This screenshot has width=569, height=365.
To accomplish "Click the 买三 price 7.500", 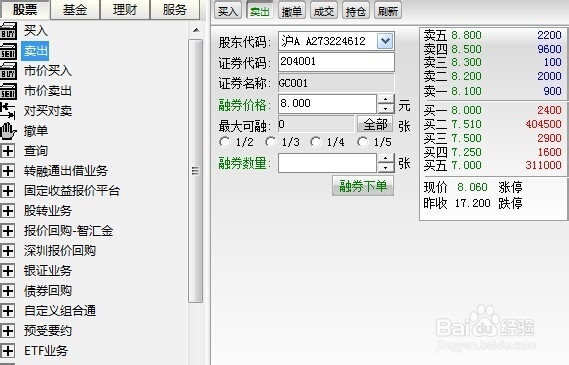I will point(466,138).
